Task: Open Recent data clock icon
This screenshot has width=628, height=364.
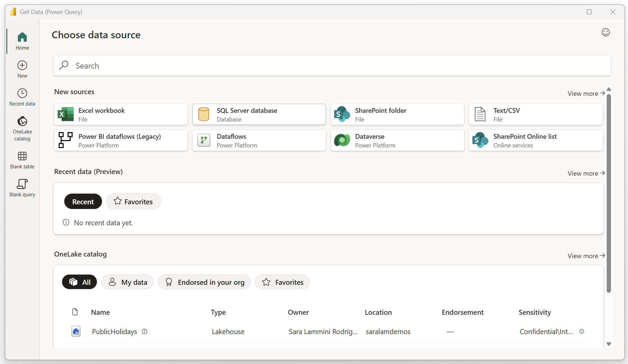Action: point(22,93)
